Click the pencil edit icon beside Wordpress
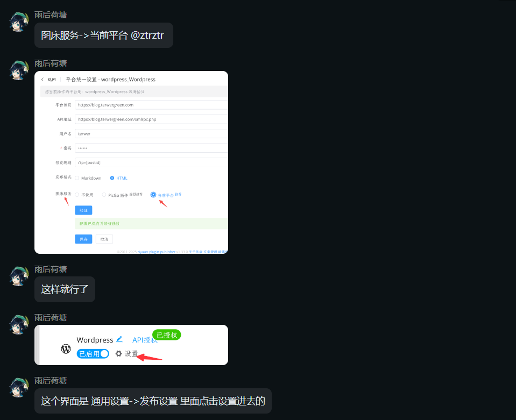This screenshot has height=420, width=516. [119, 339]
